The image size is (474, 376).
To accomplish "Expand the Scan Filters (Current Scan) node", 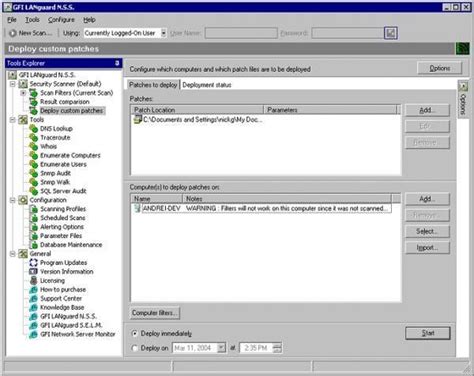I will coord(23,93).
